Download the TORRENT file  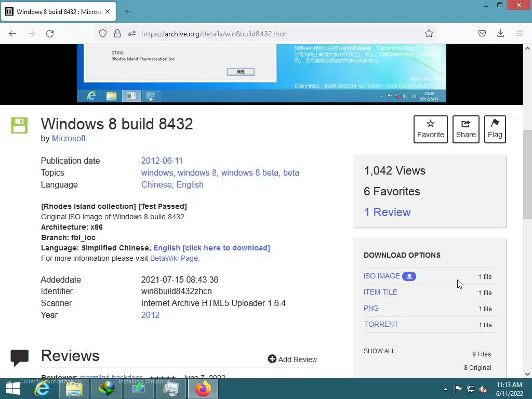pos(381,324)
